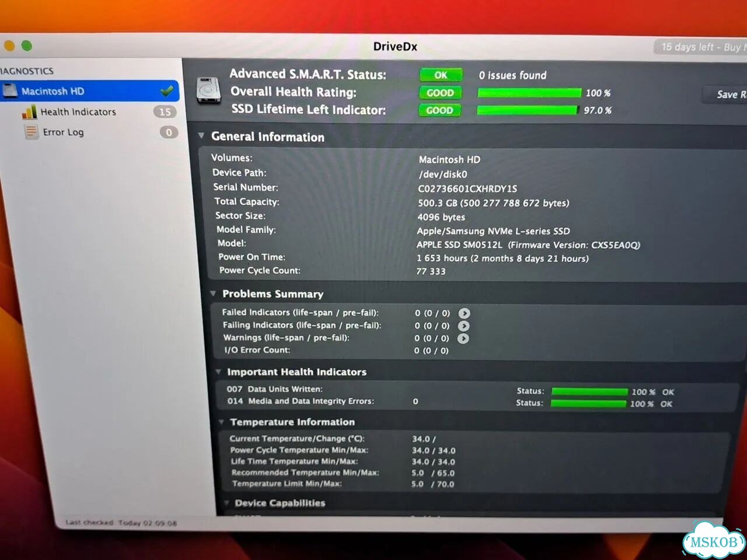Click the sector size value 4096 bytes
This screenshot has width=747, height=560.
click(441, 217)
